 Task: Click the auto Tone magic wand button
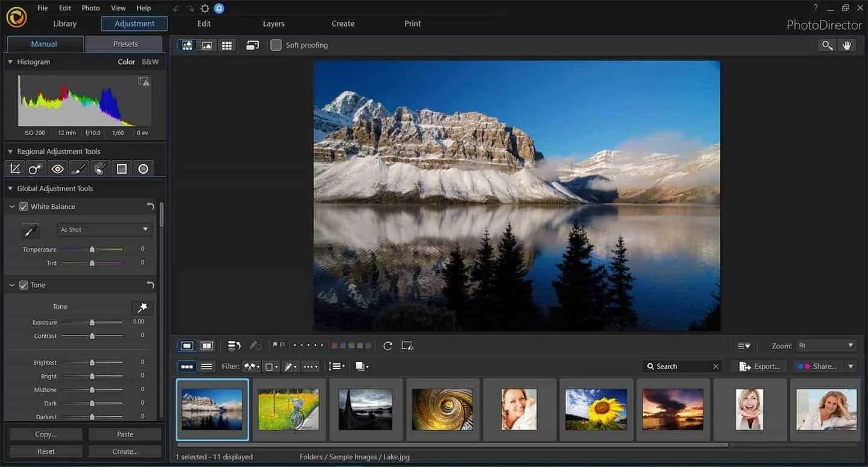pyautogui.click(x=142, y=308)
